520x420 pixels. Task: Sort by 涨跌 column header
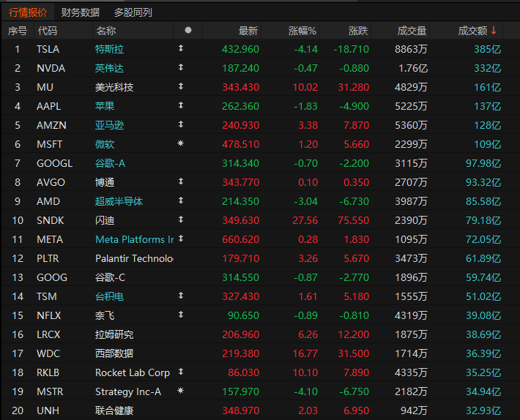[358, 31]
